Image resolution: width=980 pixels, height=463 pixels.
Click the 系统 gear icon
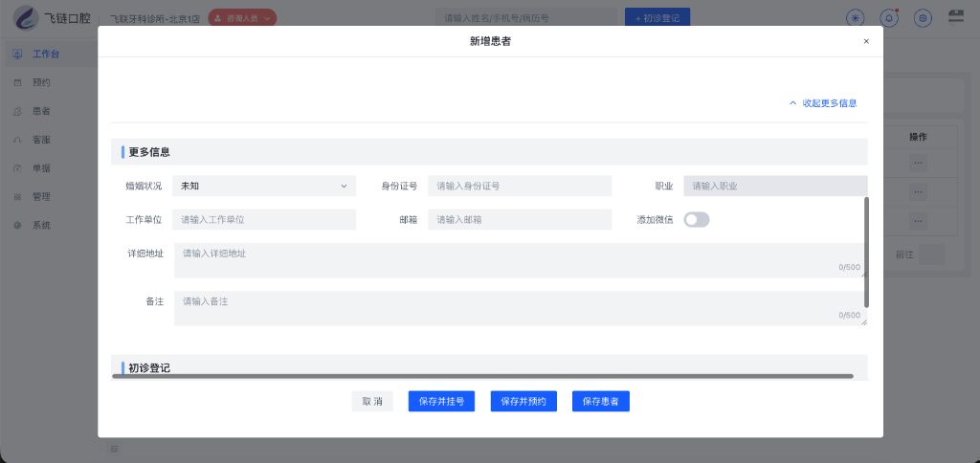tap(17, 225)
